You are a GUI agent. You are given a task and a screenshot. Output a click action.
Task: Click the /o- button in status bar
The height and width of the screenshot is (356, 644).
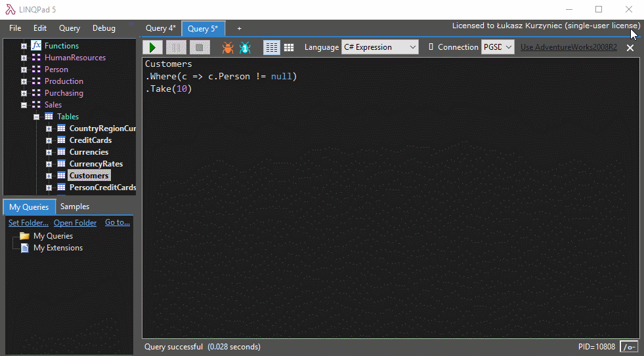coord(629,347)
